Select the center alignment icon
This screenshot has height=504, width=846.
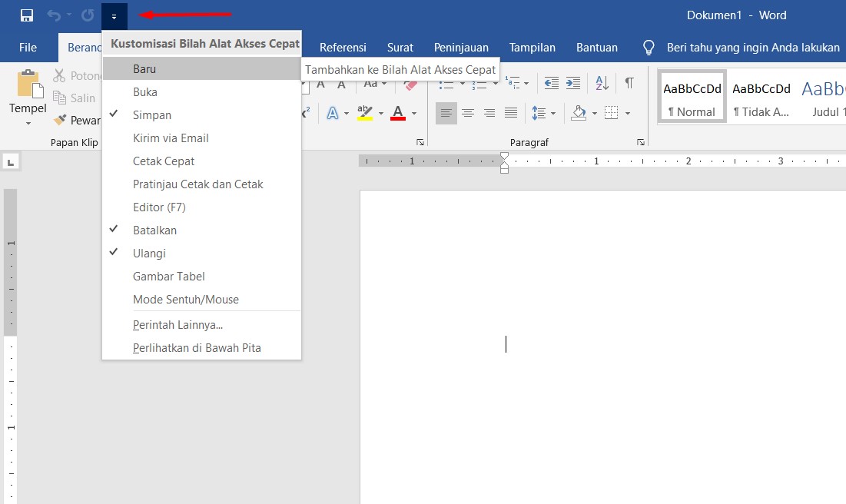[x=468, y=113]
